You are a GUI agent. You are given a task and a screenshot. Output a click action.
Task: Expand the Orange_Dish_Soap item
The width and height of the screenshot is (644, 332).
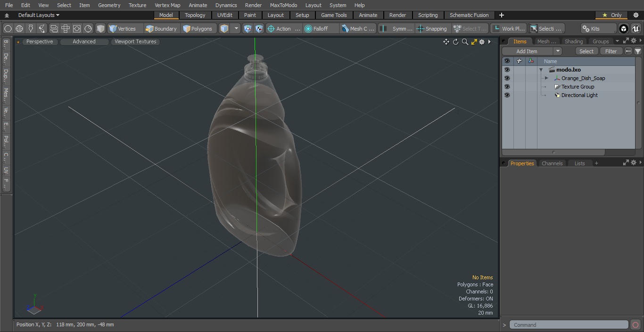click(x=546, y=78)
